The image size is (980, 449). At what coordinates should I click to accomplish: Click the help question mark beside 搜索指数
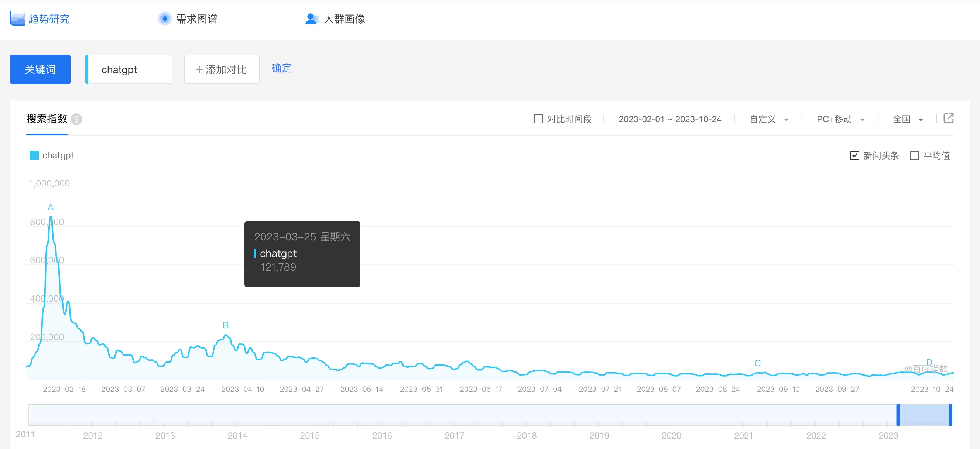[76, 120]
